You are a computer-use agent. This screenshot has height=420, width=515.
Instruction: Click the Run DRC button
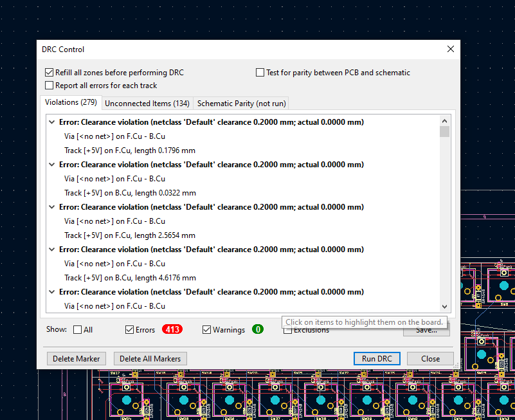(377, 358)
